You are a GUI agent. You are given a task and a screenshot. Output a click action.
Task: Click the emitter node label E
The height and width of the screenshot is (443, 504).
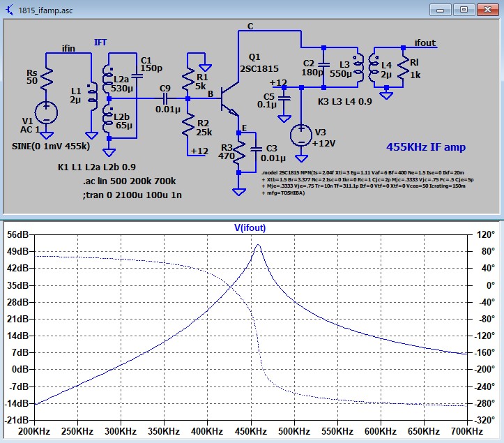[244, 128]
